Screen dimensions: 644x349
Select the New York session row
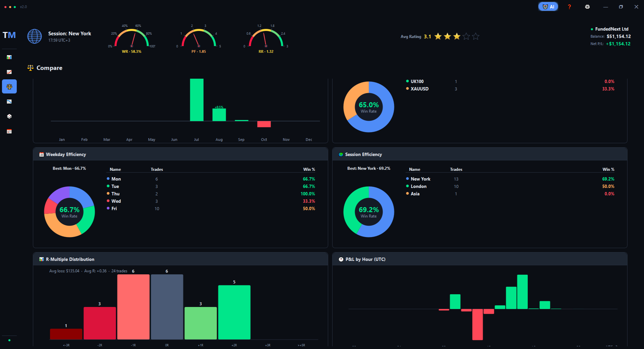click(x=510, y=179)
